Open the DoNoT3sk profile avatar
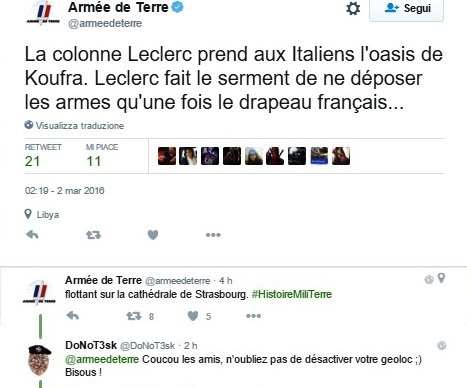The image size is (467, 388). (x=39, y=360)
